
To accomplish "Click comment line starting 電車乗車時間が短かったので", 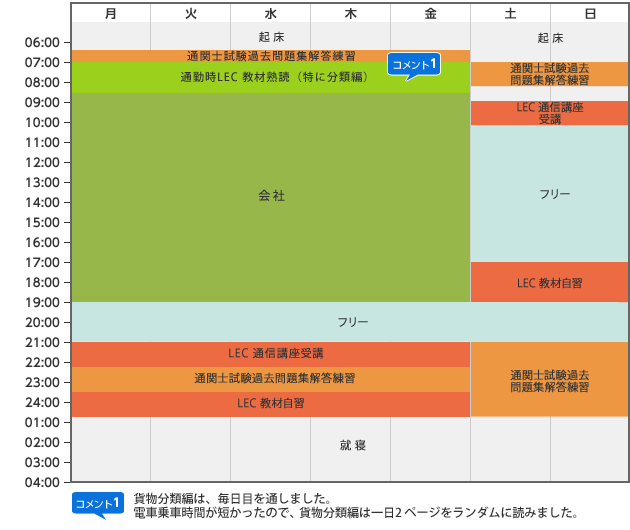I will click(356, 512).
